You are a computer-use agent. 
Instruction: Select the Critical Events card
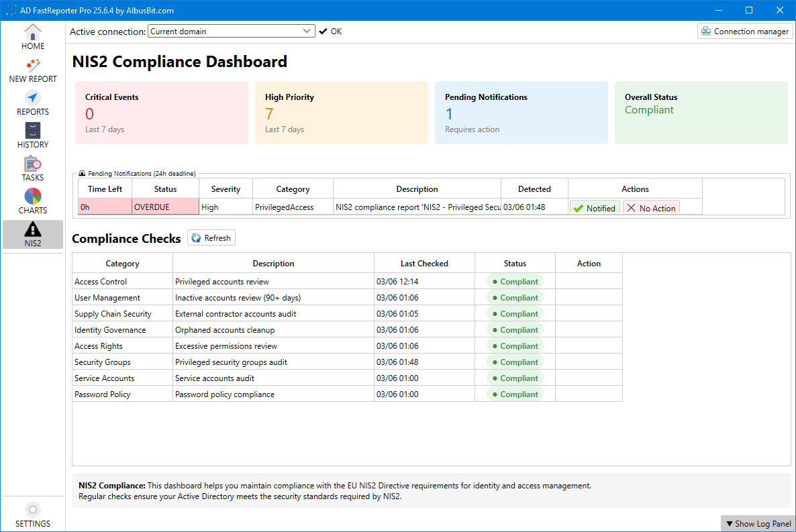coord(162,113)
